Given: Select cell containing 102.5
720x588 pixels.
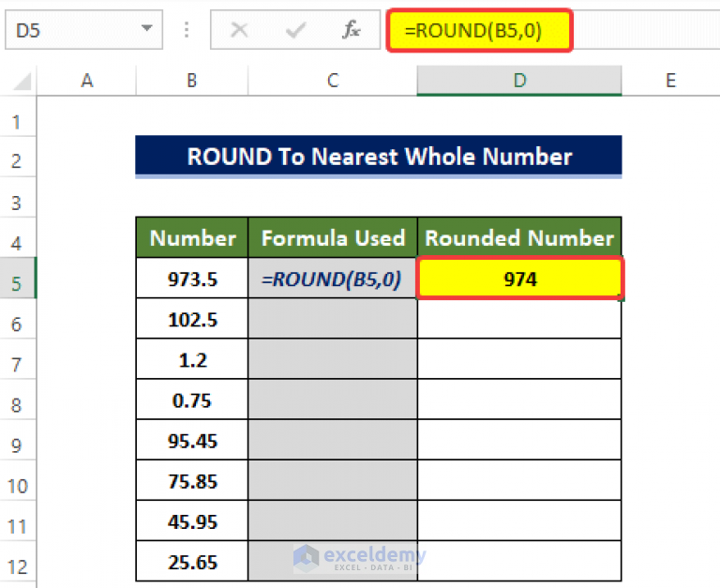Looking at the screenshot, I should pos(192,319).
